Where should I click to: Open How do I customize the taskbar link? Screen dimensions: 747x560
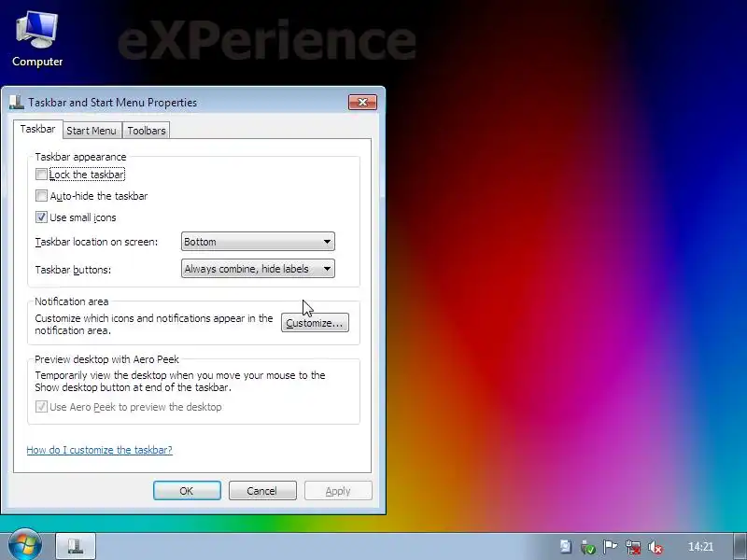(x=100, y=450)
